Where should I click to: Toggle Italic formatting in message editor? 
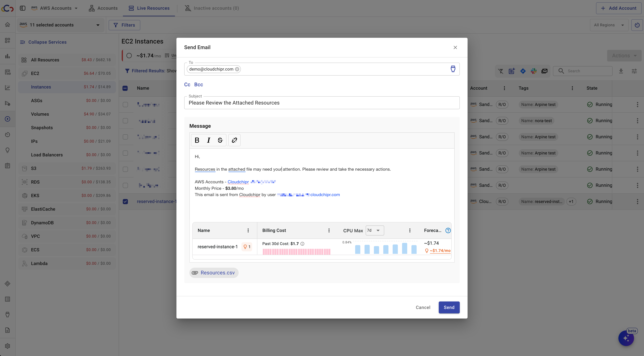coord(208,140)
